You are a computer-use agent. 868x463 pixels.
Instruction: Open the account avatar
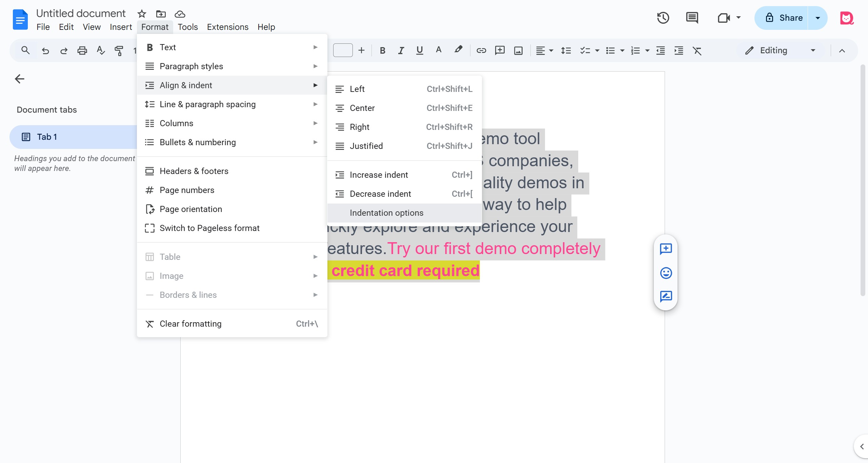(847, 18)
